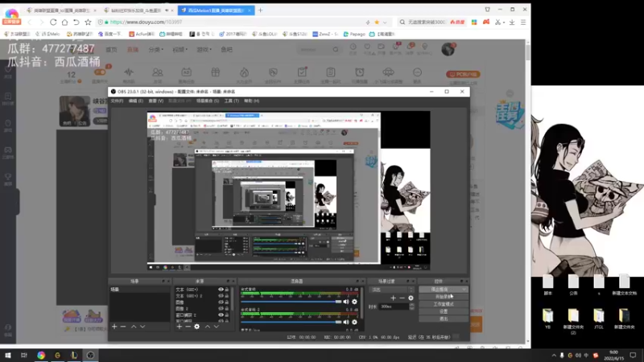The width and height of the screenshot is (644, 362).
Task: Open the address bar dropdown chevron
Action: [x=385, y=23]
